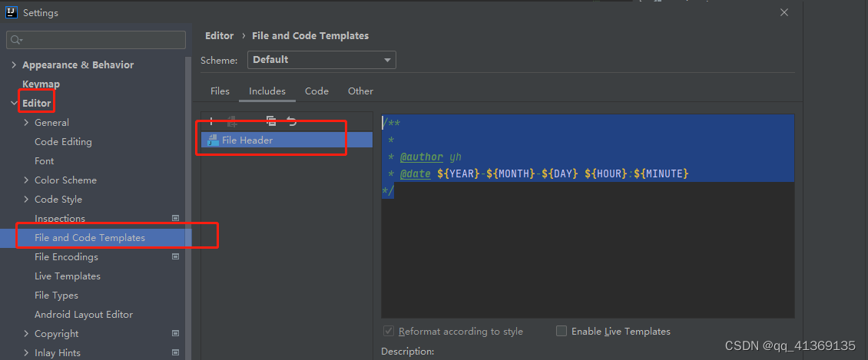Click Editor in the breadcrumb

(219, 36)
